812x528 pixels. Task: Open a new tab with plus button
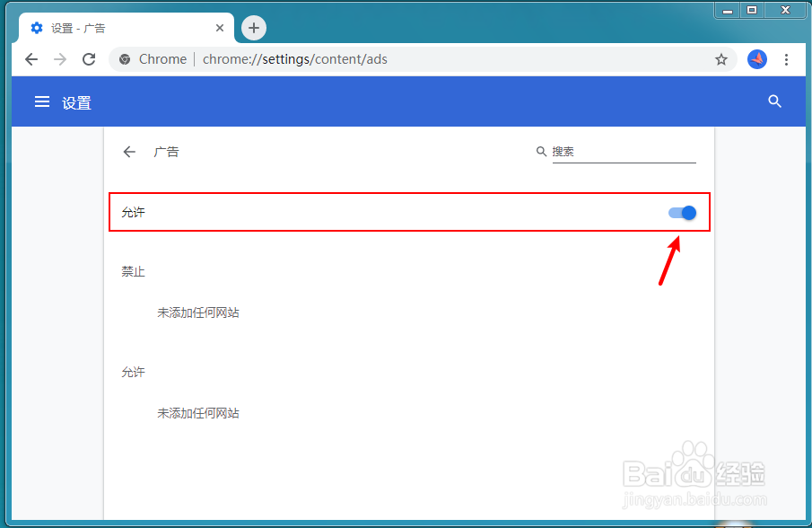point(254,28)
